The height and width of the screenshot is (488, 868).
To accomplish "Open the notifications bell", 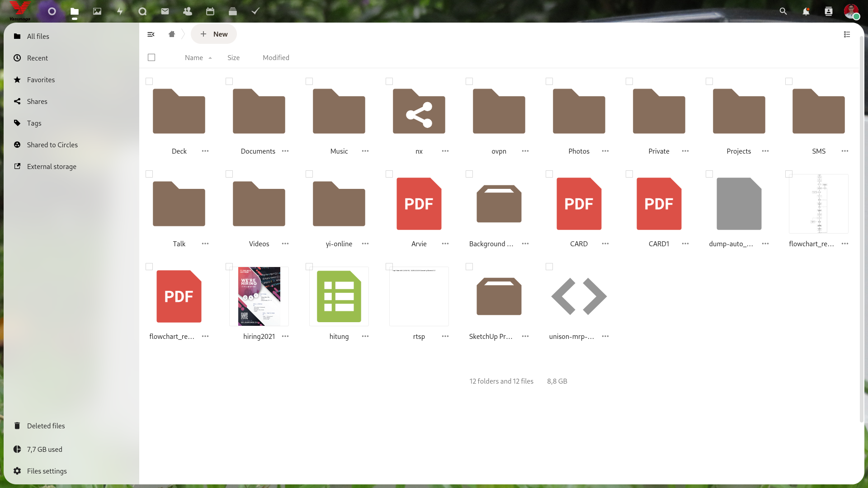I will point(806,11).
